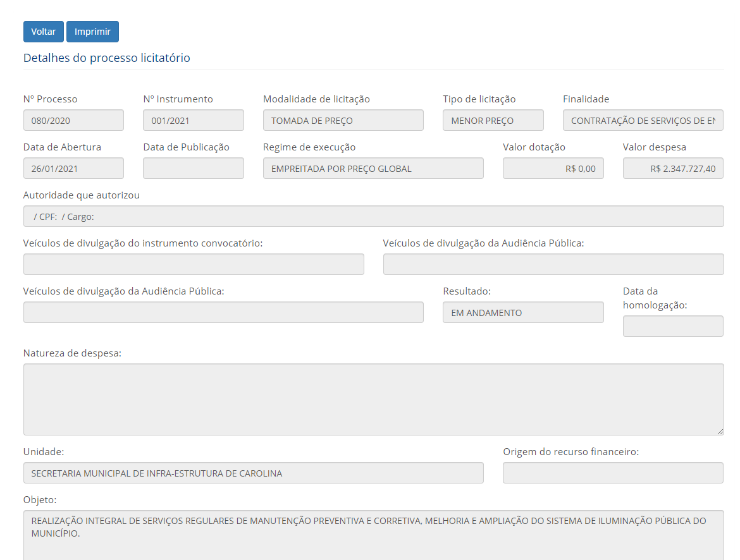The height and width of the screenshot is (560, 740).
Task: Select the Valor despesa field R$ 2.347.727,40
Action: pos(673,168)
